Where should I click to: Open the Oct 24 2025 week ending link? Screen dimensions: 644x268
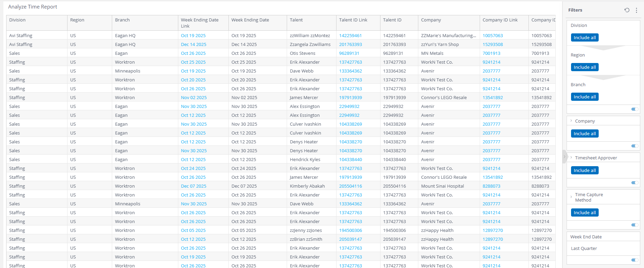(x=193, y=168)
